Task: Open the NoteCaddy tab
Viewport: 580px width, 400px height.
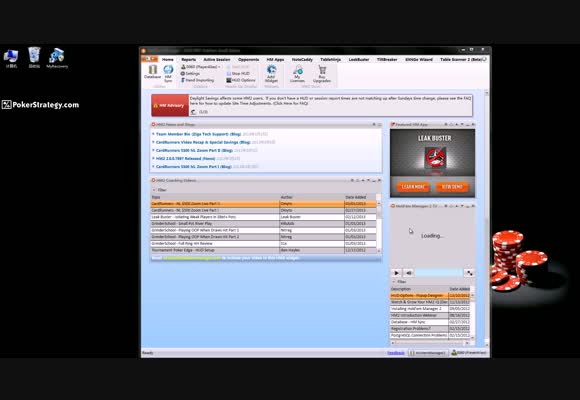Action: click(x=302, y=59)
